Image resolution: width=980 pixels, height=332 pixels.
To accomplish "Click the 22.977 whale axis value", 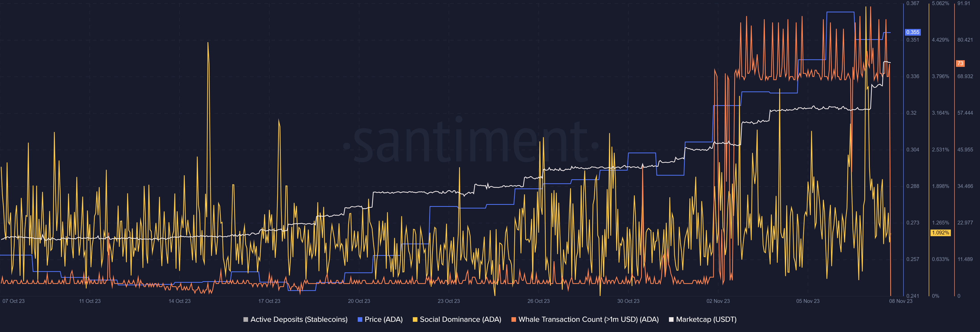I will 965,223.
